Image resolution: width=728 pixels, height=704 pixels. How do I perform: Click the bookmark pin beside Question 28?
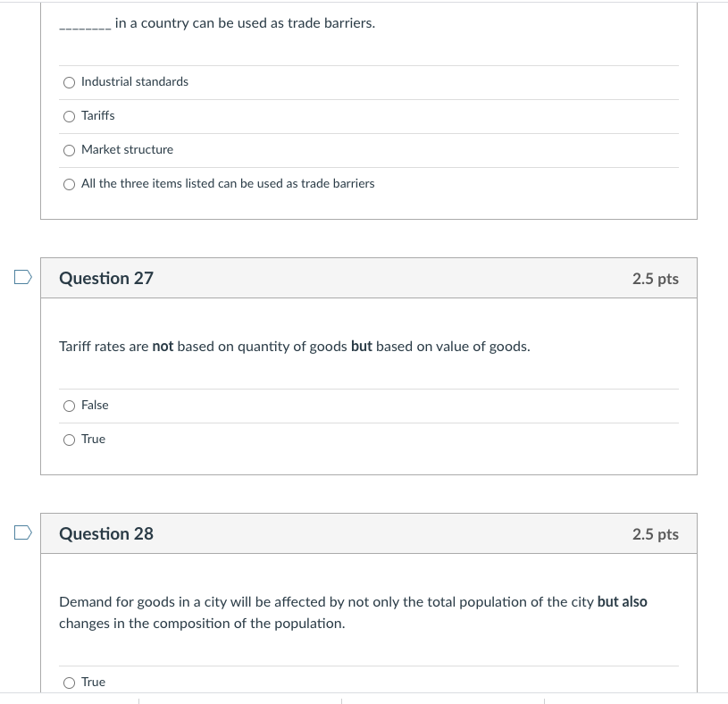coord(21,532)
